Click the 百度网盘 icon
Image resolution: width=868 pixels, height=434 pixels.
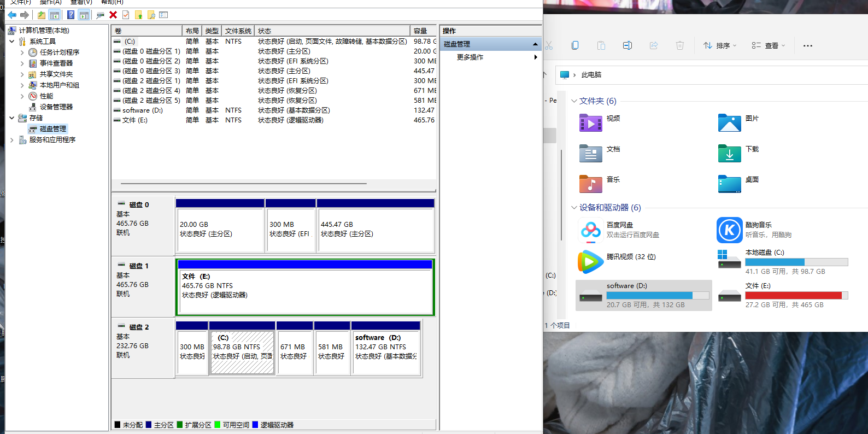(x=591, y=230)
